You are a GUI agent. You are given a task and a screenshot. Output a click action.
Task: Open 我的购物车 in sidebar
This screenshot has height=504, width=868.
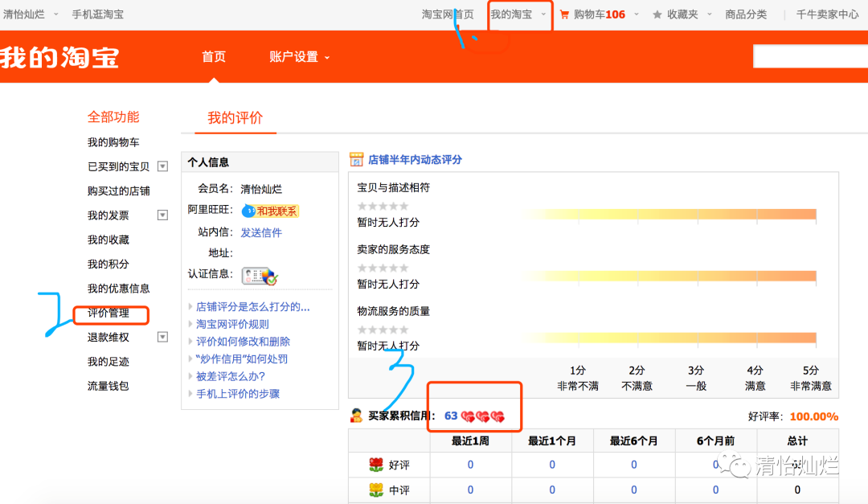click(113, 142)
